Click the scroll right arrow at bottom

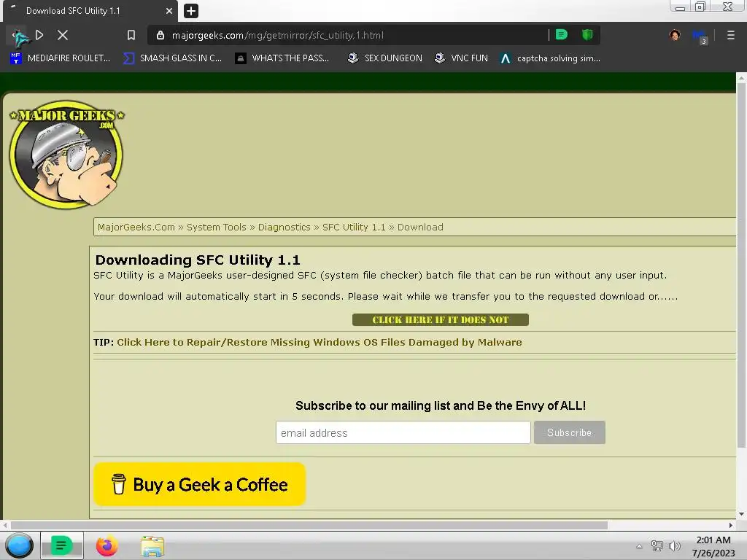pos(731,525)
